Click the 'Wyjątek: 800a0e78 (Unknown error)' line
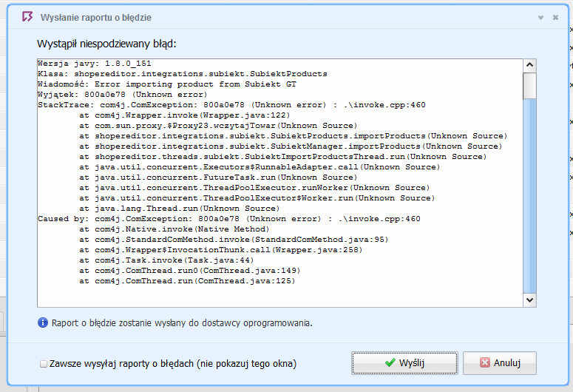The image size is (573, 392). click(x=123, y=95)
